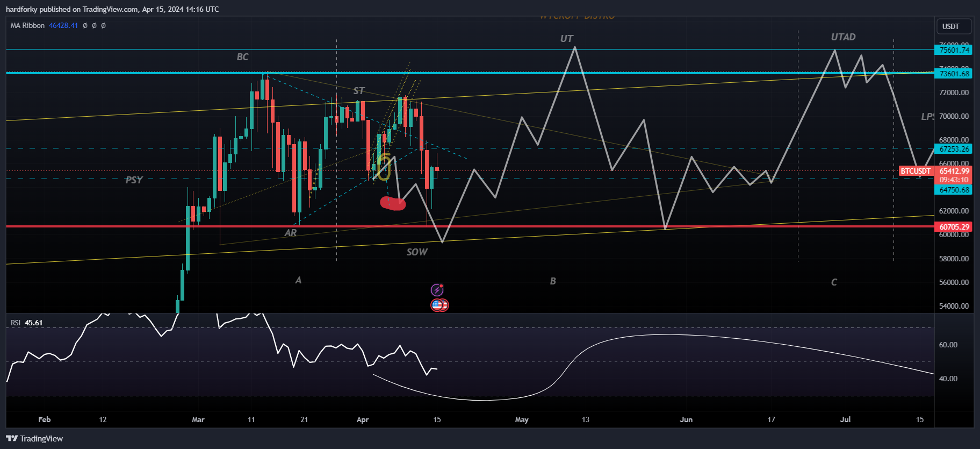Viewport: 980px width, 449px height.
Task: Click the TradingView logo at bottom
Action: coord(35,439)
